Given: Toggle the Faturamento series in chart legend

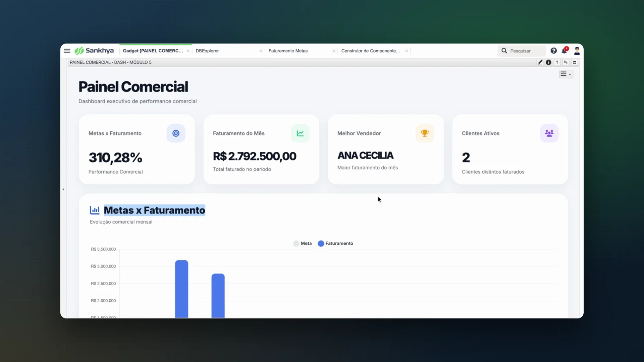Looking at the screenshot, I should pyautogui.click(x=335, y=243).
